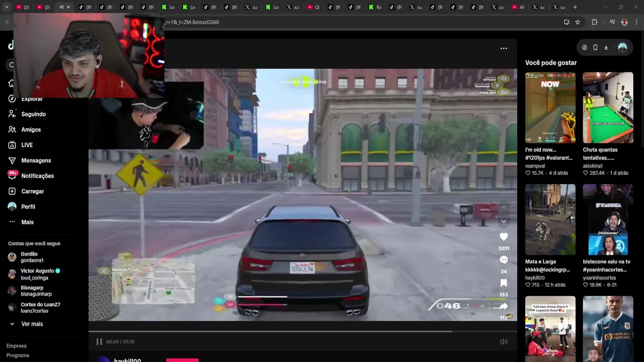
Task: Open followed account Victor Augusto
Action: pos(34,274)
